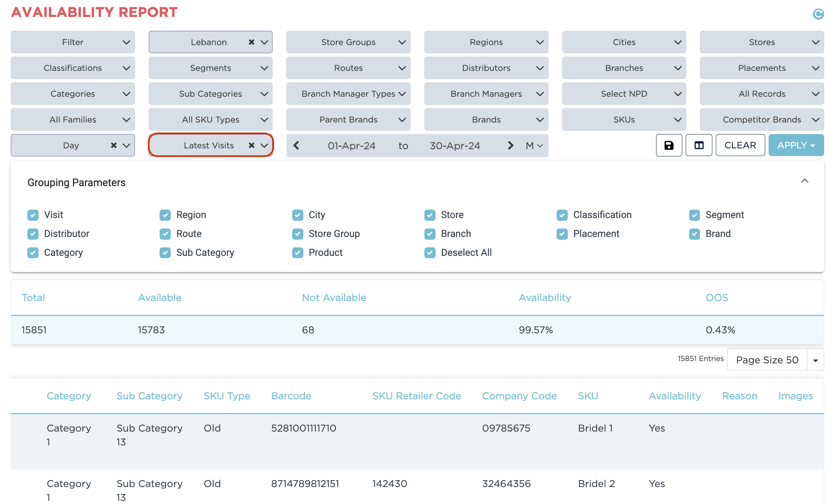Click the column layout icon button
838x504 pixels.
tap(698, 145)
